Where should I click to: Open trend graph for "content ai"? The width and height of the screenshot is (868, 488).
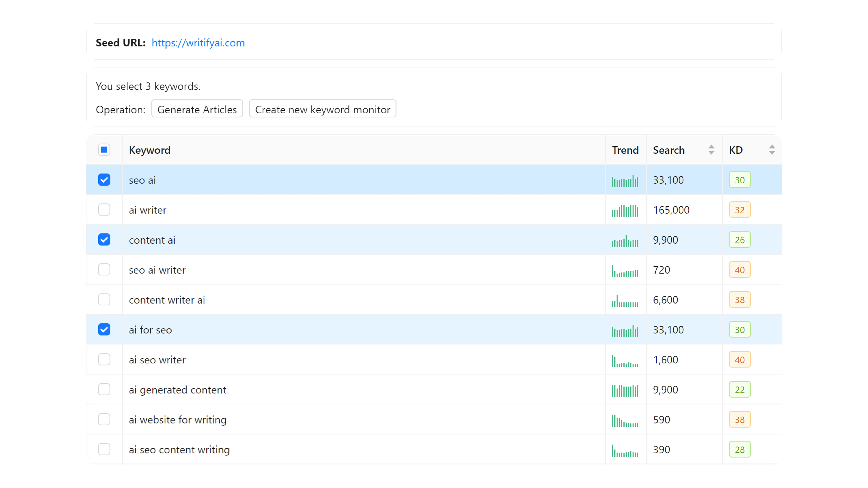pyautogui.click(x=625, y=241)
